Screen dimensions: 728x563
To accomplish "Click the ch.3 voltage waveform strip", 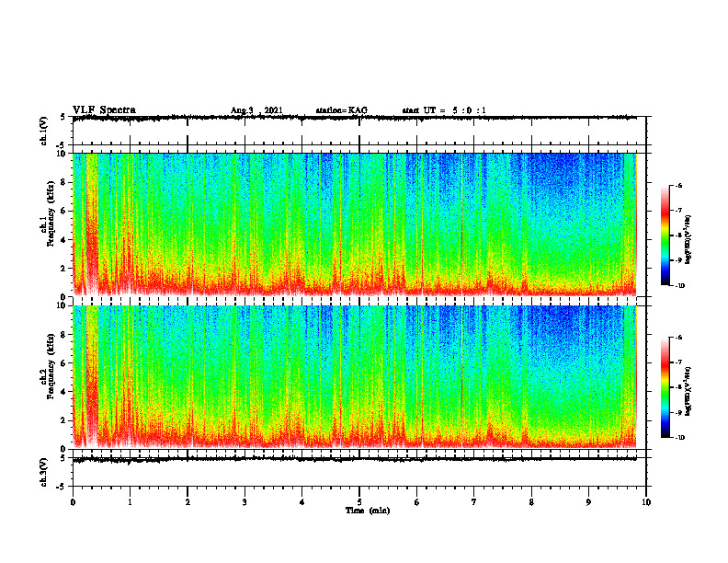I will (359, 472).
